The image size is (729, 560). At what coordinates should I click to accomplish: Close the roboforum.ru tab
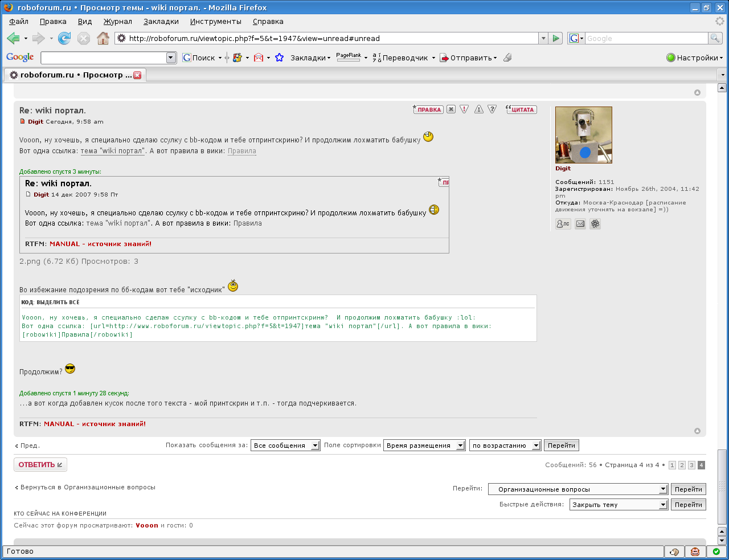(137, 75)
